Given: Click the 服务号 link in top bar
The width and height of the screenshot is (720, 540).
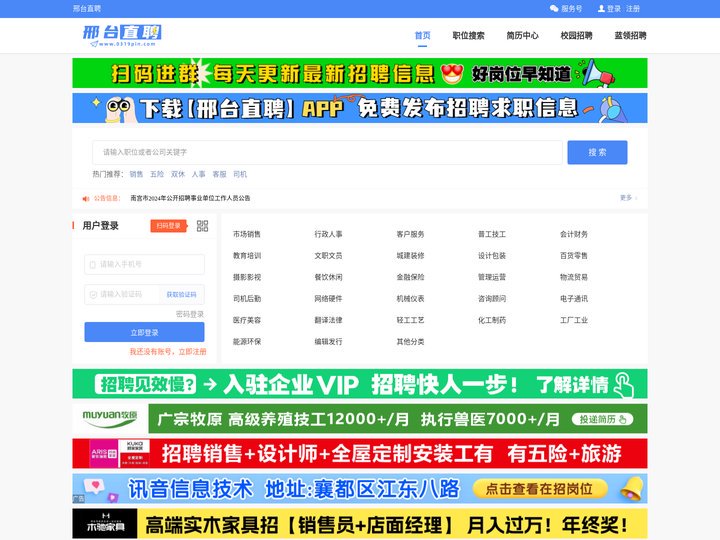Looking at the screenshot, I should tap(572, 9).
